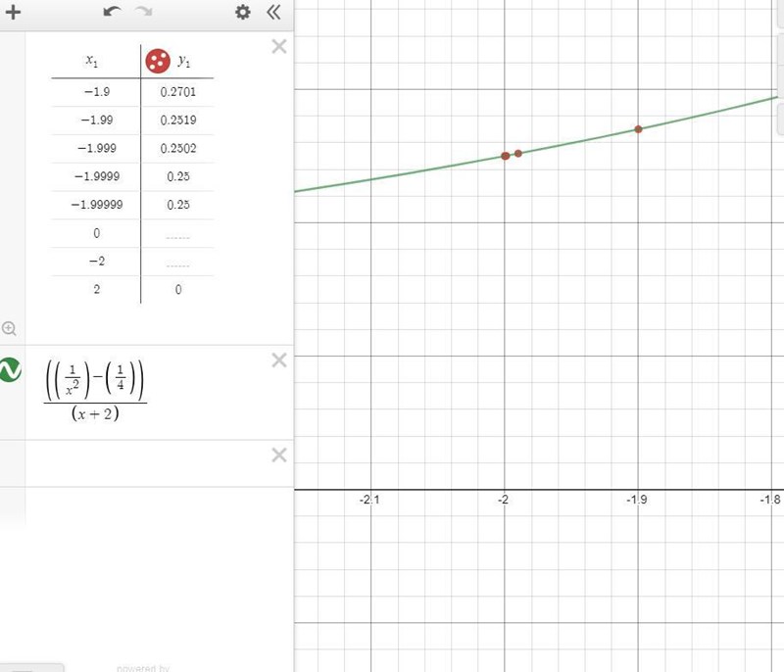The width and height of the screenshot is (784, 672).
Task: Click the y1 value 0.2701
Action: click(176, 91)
